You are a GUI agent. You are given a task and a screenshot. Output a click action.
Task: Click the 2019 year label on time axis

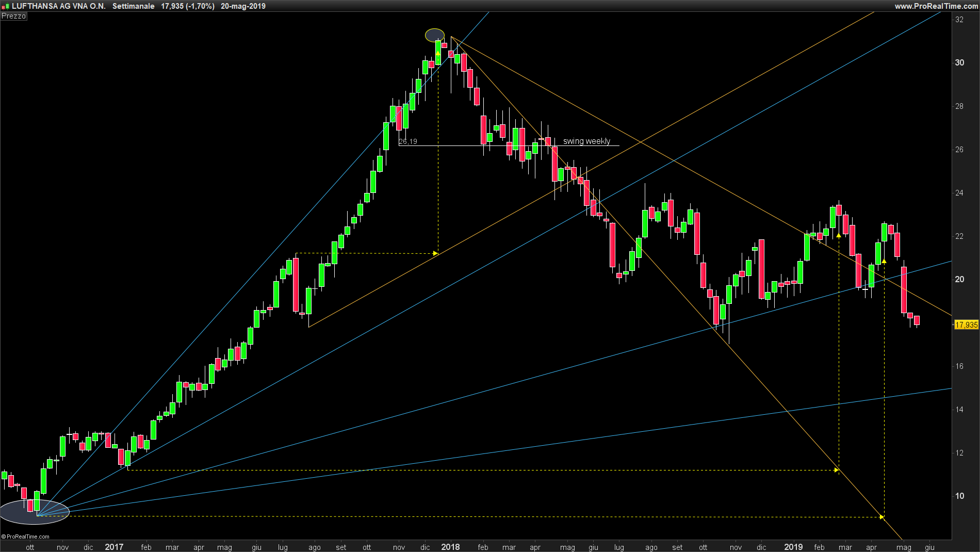(793, 547)
